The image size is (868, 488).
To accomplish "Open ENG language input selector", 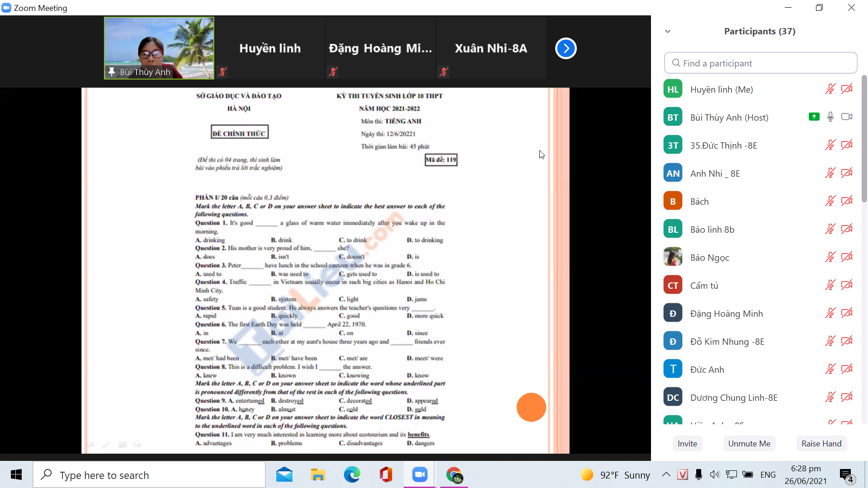I will (x=768, y=475).
